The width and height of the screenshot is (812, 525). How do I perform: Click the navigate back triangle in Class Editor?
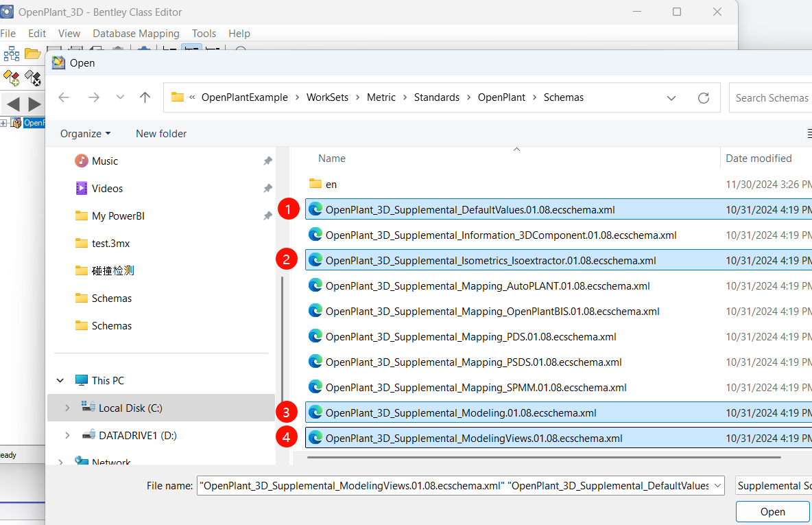[14, 104]
